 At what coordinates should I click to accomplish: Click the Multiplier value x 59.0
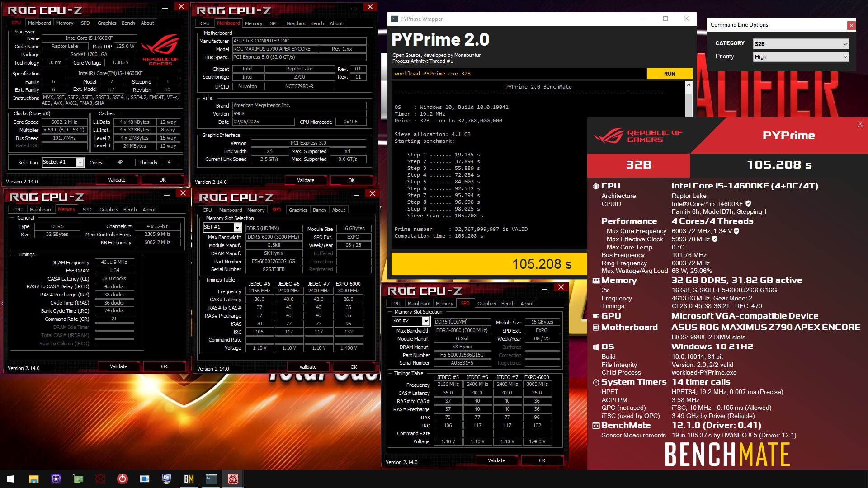(x=65, y=130)
